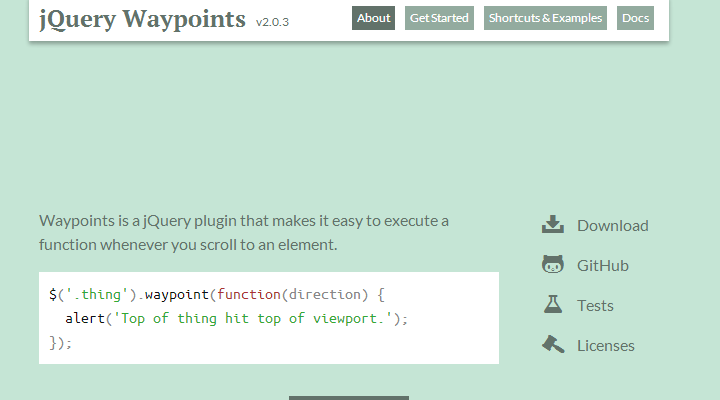
Task: Click the Waypoints description paragraph
Action: 244,232
